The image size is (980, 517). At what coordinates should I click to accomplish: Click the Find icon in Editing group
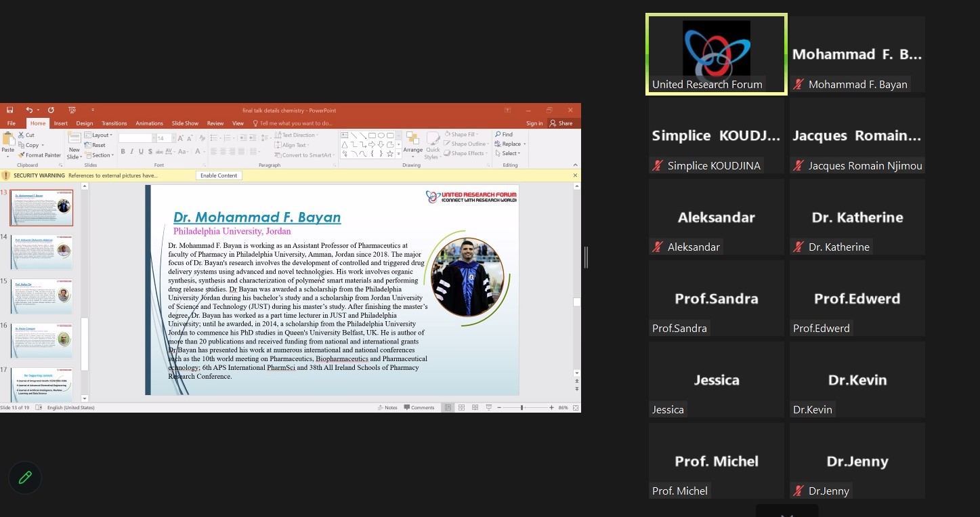(x=503, y=135)
